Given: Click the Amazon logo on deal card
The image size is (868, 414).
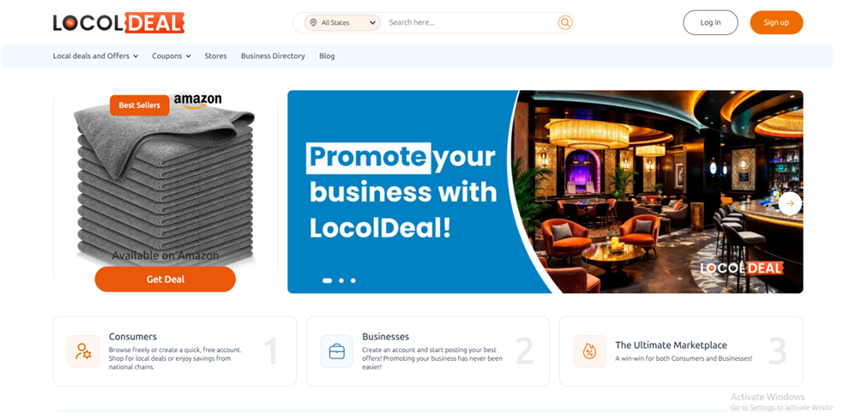Looking at the screenshot, I should tap(197, 100).
